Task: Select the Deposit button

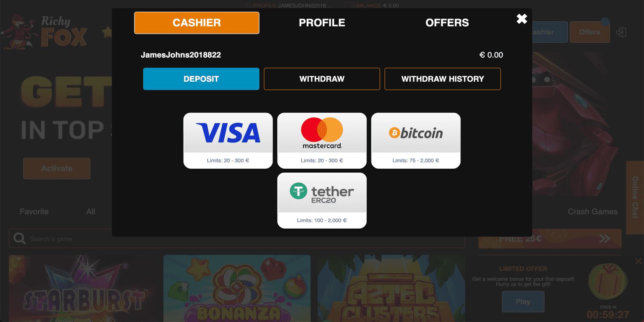Action: pos(201,79)
